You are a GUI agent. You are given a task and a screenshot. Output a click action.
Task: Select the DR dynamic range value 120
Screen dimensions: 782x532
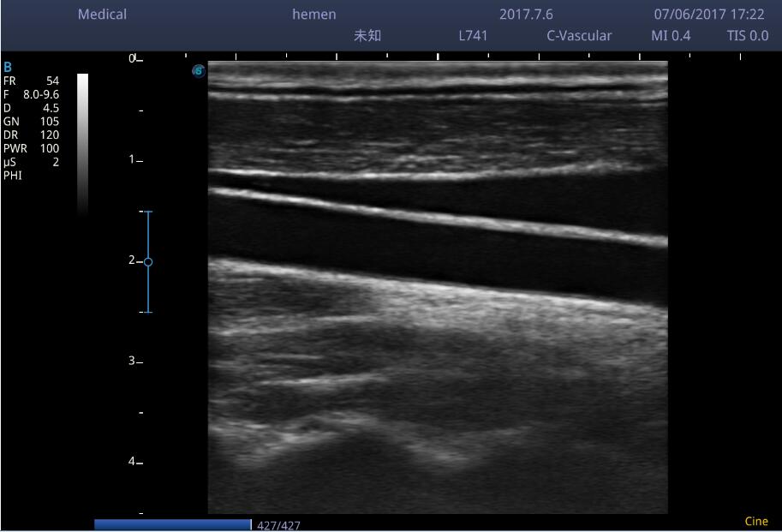pyautogui.click(x=49, y=135)
